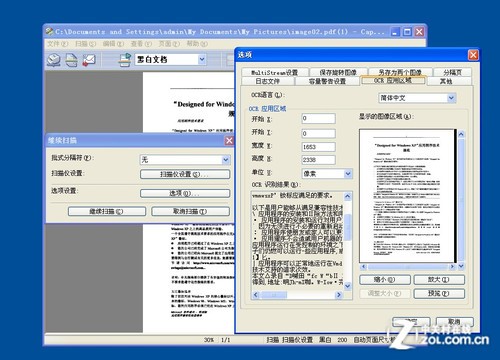Image resolution: width=500 pixels, height=360 pixels.
Task: Click the right arrow under the image preview
Action: coord(452,267)
